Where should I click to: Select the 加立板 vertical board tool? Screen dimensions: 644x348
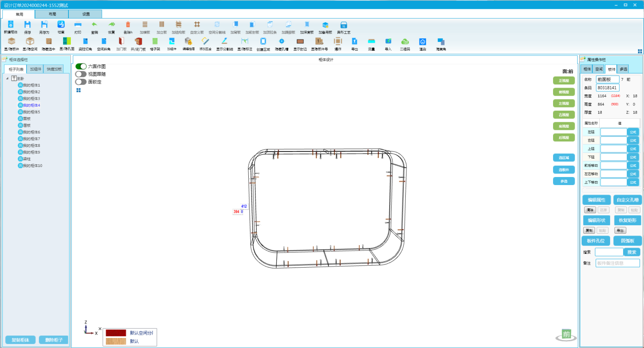click(162, 25)
